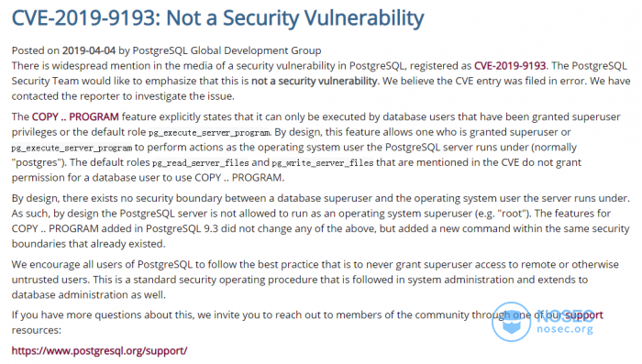Click the paragraph starting 'We encourage all users'
The width and height of the screenshot is (642, 364).
pyautogui.click(x=315, y=280)
